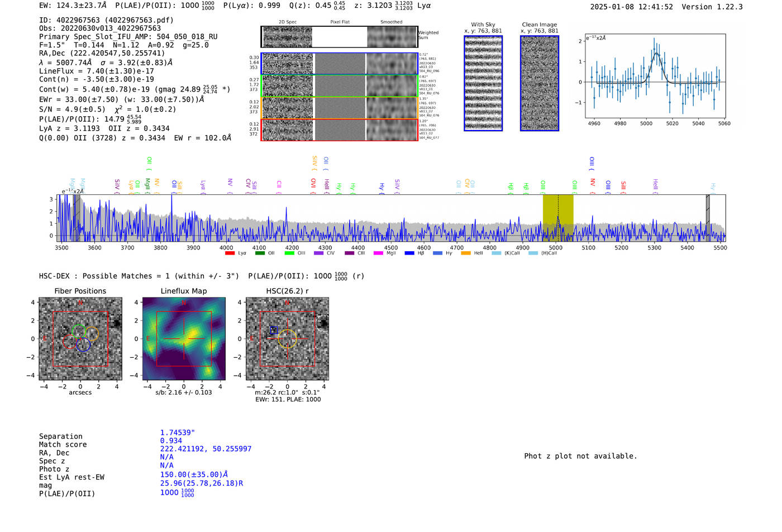This screenshot has width=782, height=532.
Task: Select the orange-bordered 2D spectrum row
Action: 340,108
